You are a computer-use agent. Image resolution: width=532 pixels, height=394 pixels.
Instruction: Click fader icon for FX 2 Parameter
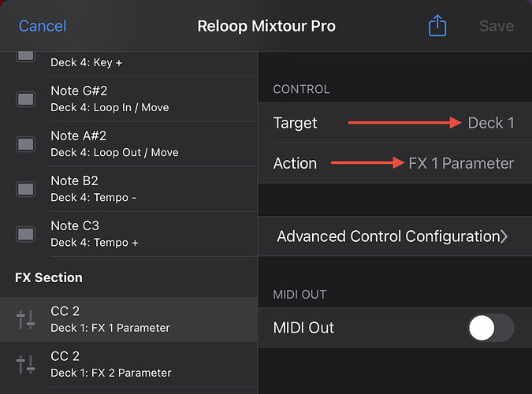click(26, 365)
